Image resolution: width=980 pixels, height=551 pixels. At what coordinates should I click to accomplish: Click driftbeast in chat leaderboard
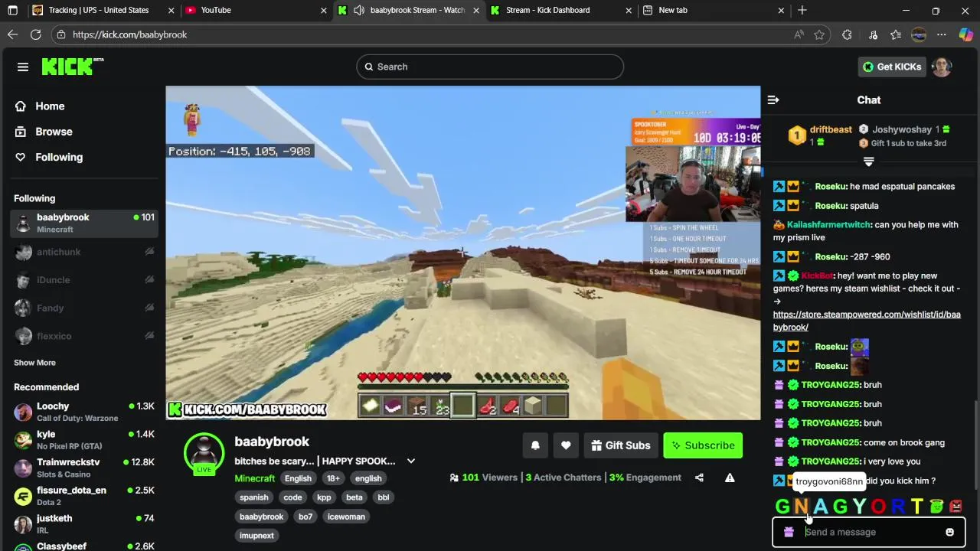831,129
